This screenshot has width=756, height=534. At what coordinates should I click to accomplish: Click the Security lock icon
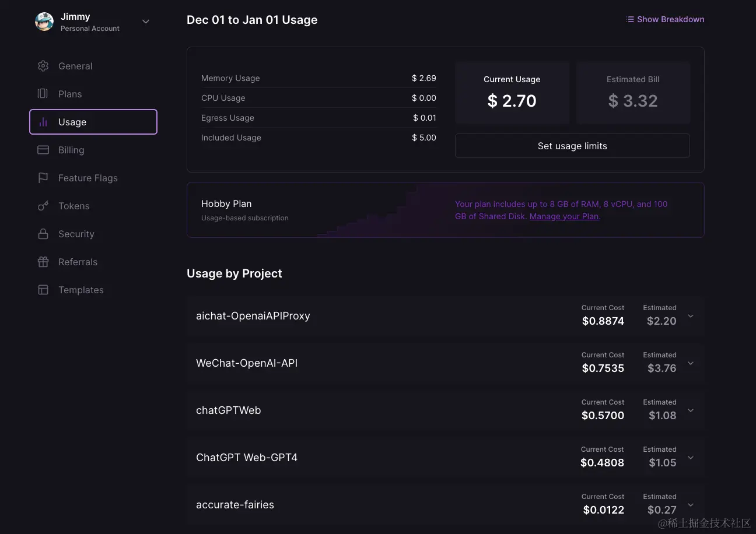pos(43,234)
